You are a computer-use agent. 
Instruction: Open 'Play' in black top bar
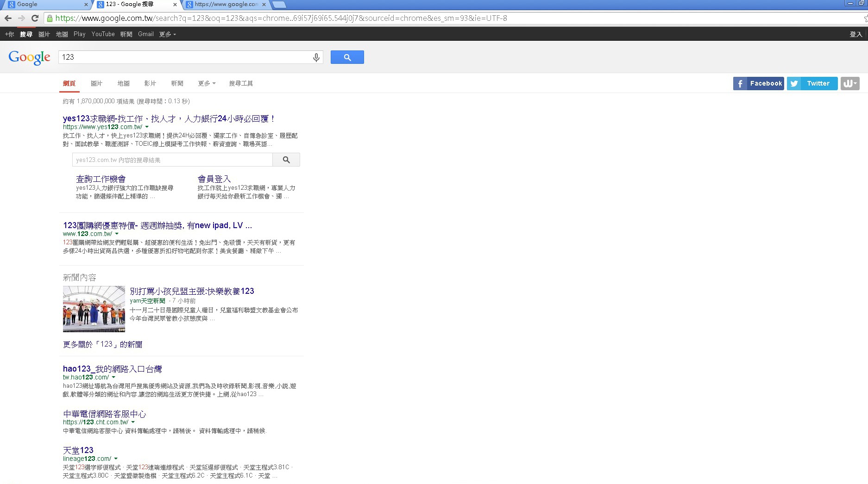79,34
